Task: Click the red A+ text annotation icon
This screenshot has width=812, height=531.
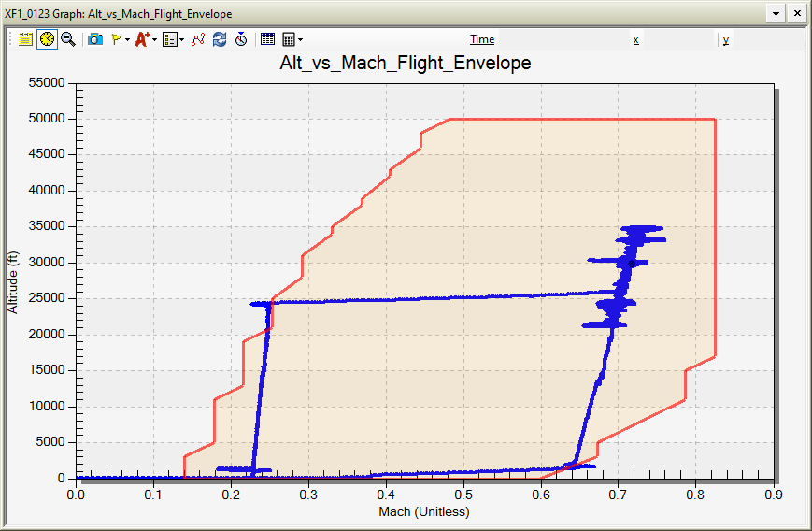Action: coord(142,39)
